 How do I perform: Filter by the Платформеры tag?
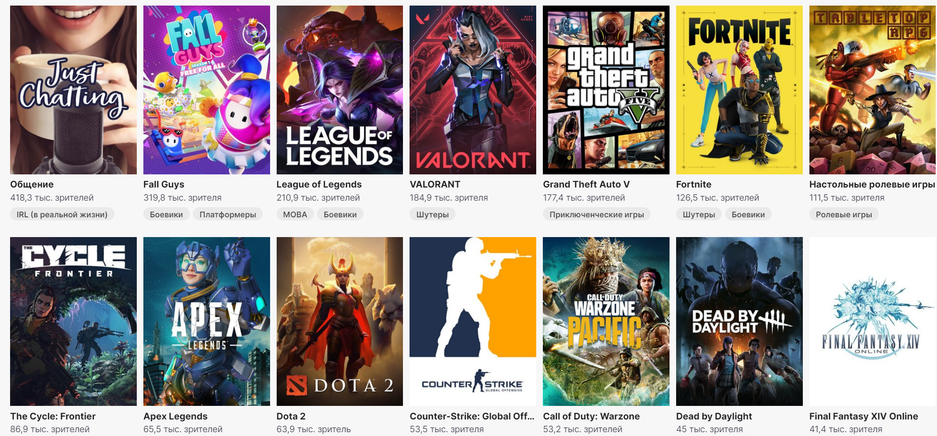[x=228, y=214]
